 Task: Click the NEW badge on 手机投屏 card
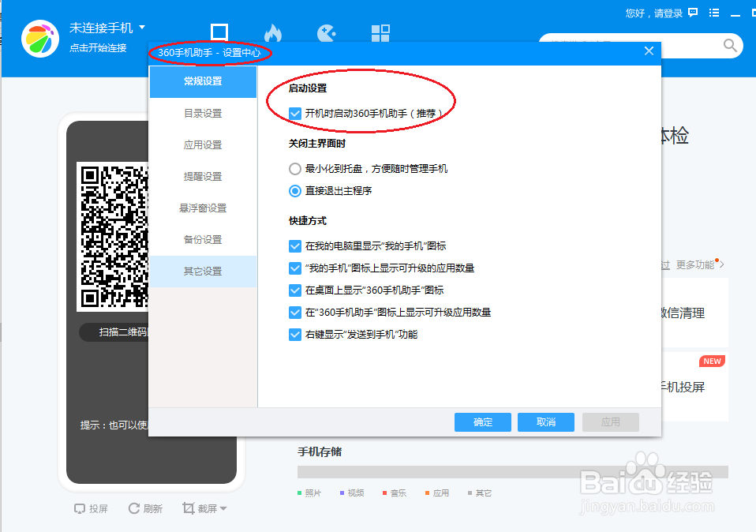(x=712, y=362)
